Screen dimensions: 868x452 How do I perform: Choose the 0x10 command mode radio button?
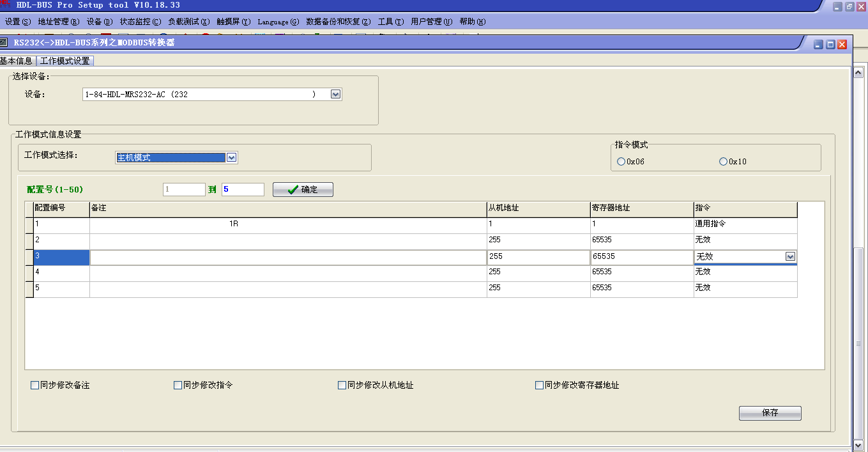click(x=724, y=162)
